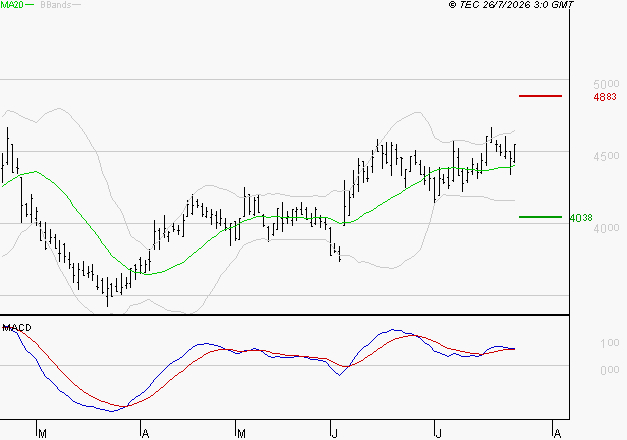Click the green 4038 support line
This screenshot has height=440, width=627.
tap(540, 217)
